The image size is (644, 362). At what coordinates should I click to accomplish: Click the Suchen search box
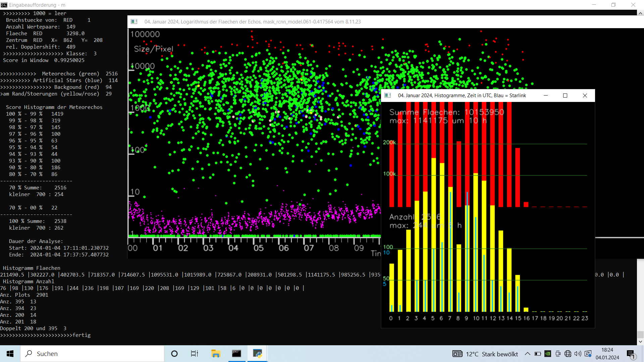click(93, 354)
